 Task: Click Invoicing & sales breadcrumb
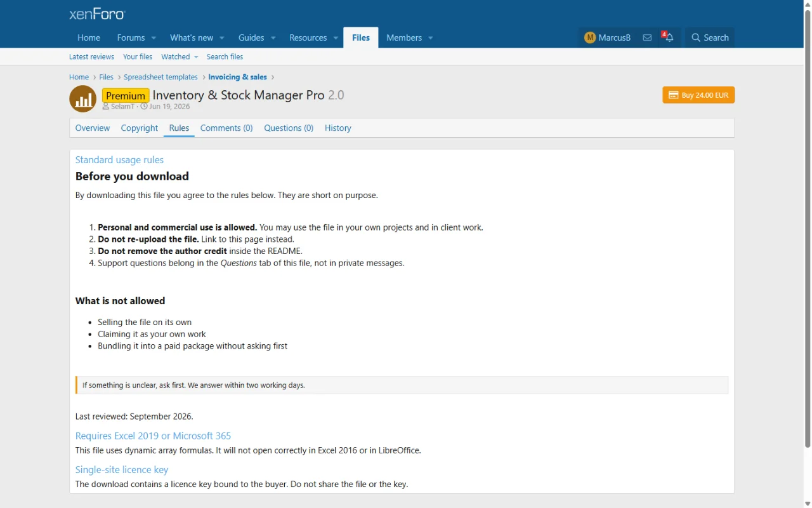238,77
